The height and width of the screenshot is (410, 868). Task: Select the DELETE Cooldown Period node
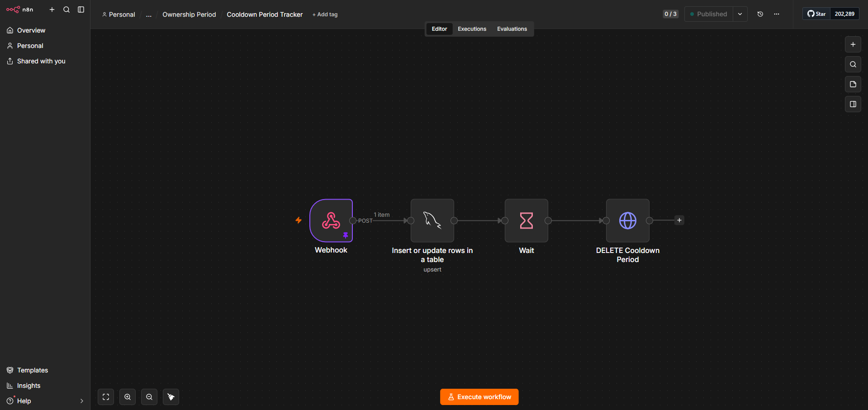(628, 220)
